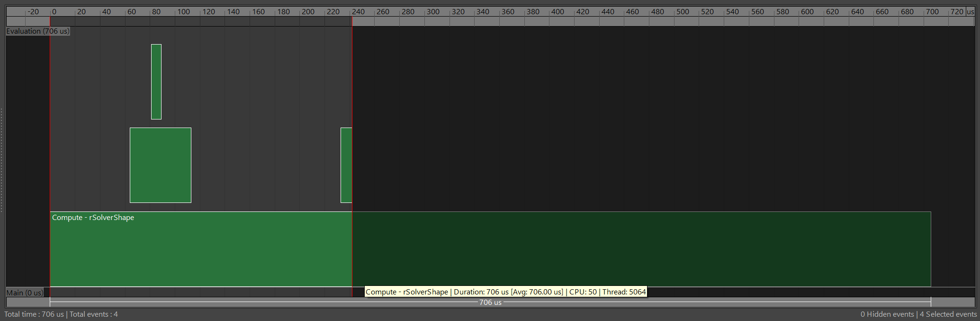Click the 400 mark on the time ruler
The image size is (980, 321).
[x=557, y=12]
